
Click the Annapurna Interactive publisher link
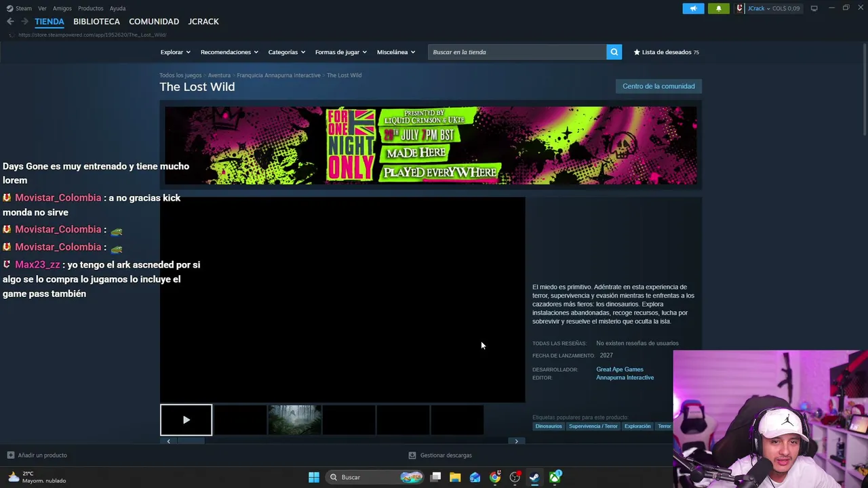pyautogui.click(x=625, y=378)
